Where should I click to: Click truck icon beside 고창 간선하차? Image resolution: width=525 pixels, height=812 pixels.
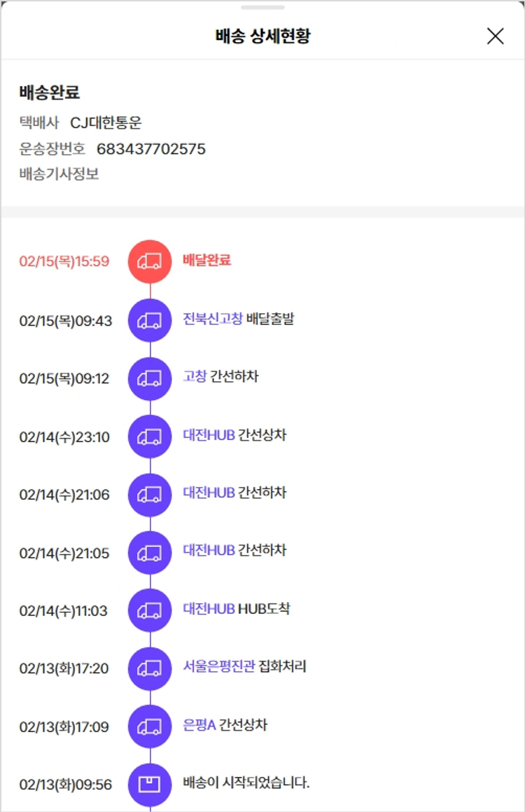pyautogui.click(x=150, y=378)
